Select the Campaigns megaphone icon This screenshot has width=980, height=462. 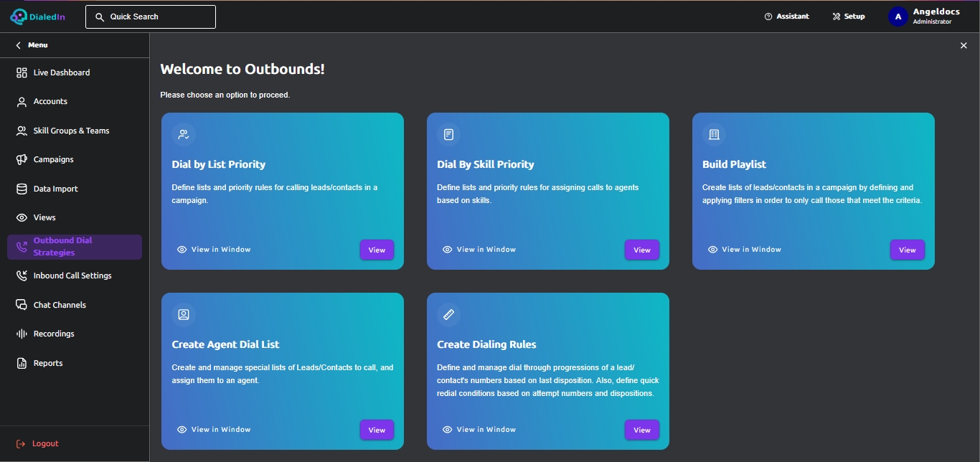(22, 159)
